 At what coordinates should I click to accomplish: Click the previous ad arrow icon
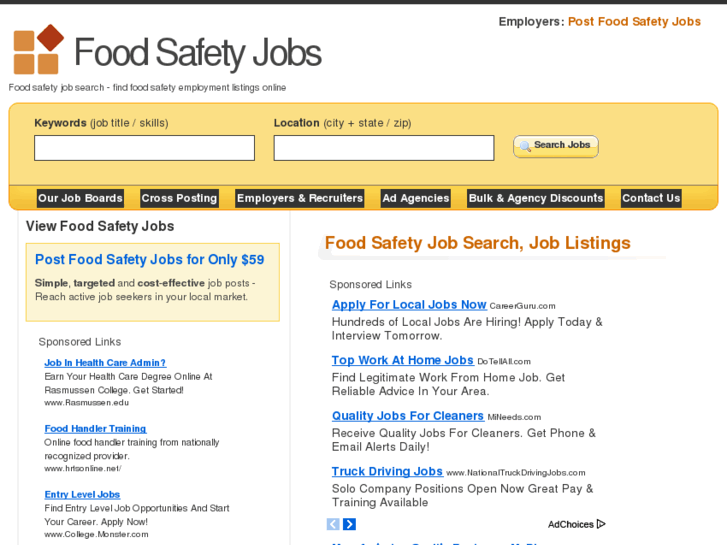[x=333, y=524]
